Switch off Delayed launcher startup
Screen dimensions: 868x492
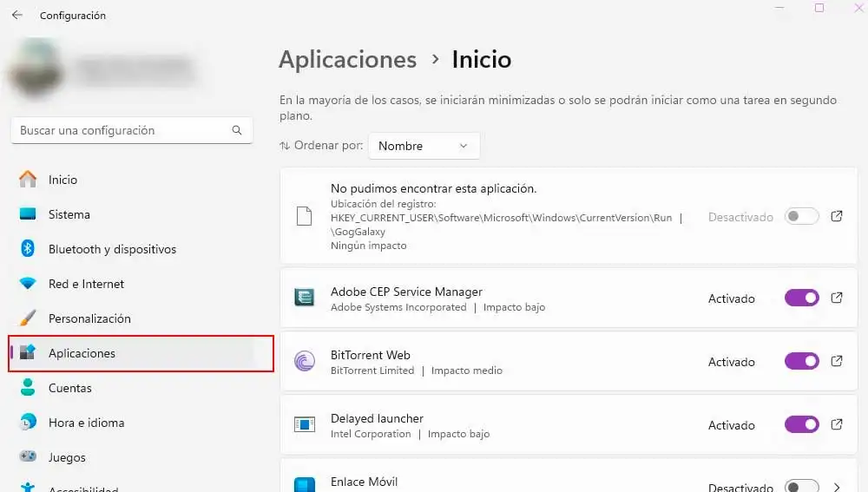[801, 425]
